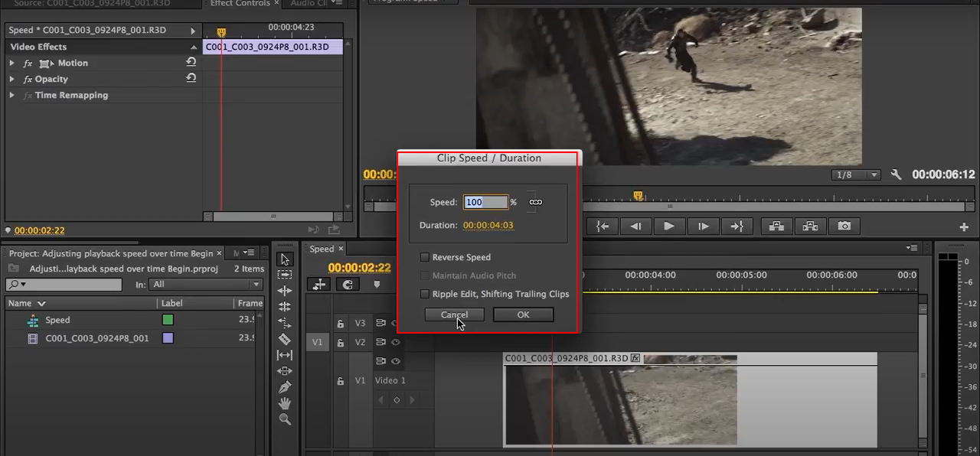Click the green label swatch for Speed
The width and height of the screenshot is (980, 456).
(x=168, y=320)
